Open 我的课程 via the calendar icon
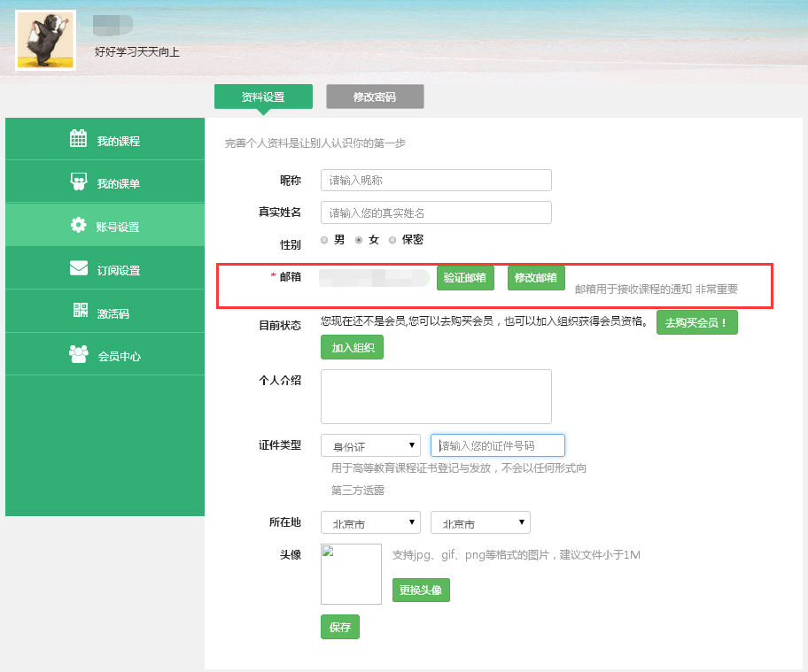Image resolution: width=808 pixels, height=672 pixels. 77,139
